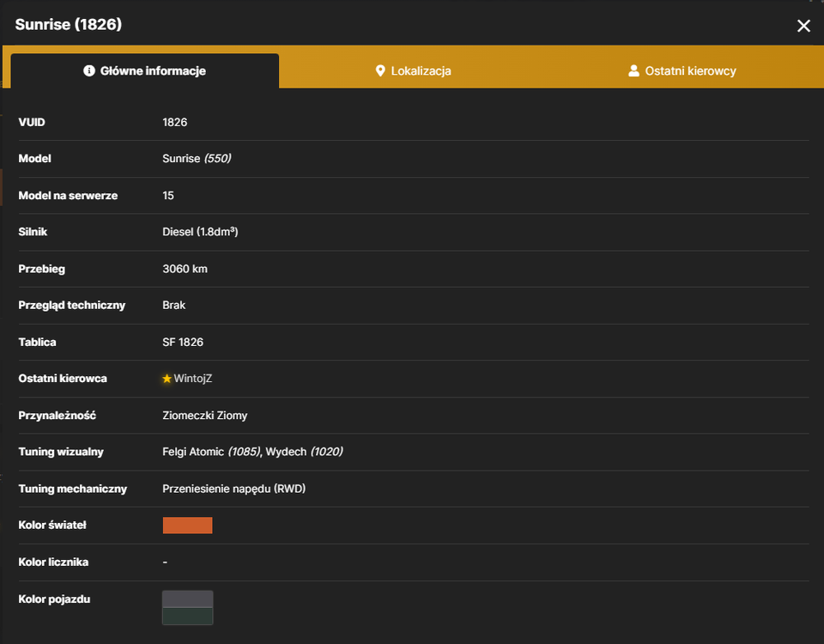Viewport: 824px width, 644px height.
Task: Close the Sunrise (1826) dialog
Action: pyautogui.click(x=803, y=26)
